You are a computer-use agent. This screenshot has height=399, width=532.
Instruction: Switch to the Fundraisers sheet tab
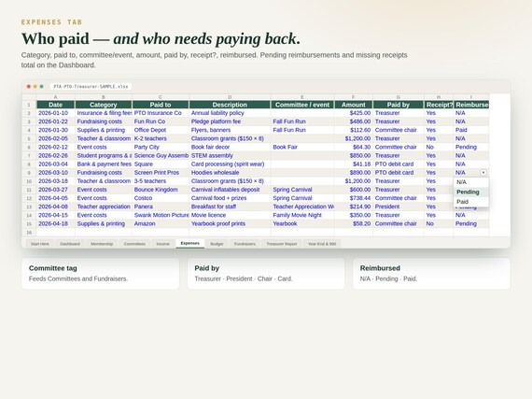[x=245, y=244]
